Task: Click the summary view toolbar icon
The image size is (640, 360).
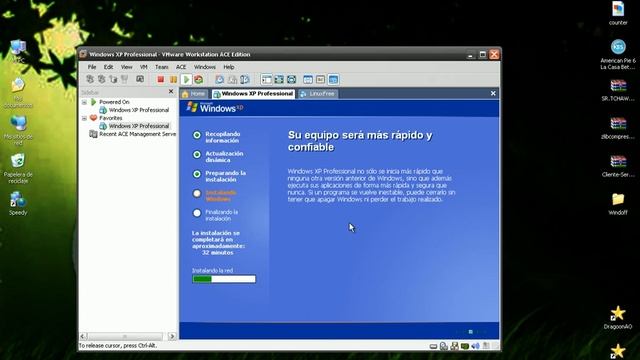Action: pyautogui.click(x=308, y=79)
